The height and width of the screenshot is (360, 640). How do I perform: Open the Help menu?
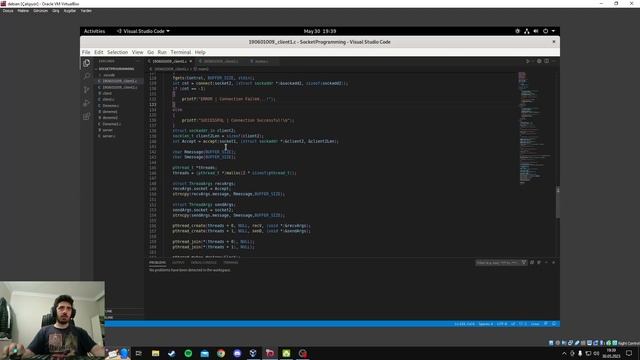click(200, 52)
